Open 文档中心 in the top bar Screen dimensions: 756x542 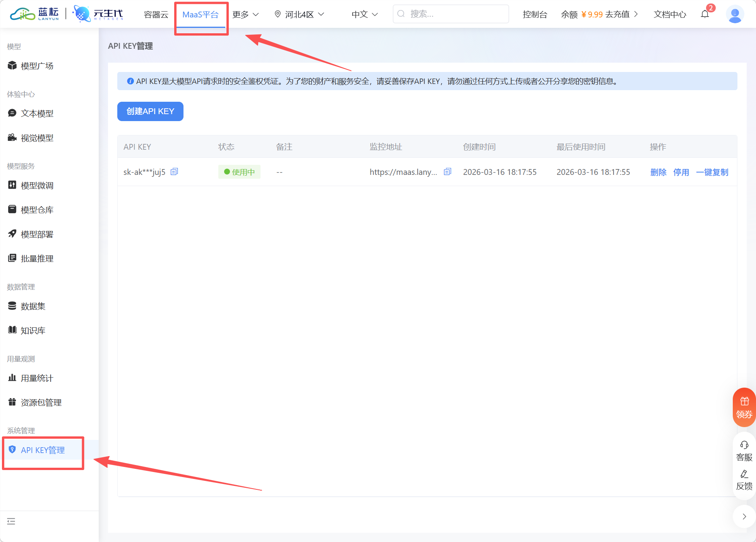coord(670,14)
